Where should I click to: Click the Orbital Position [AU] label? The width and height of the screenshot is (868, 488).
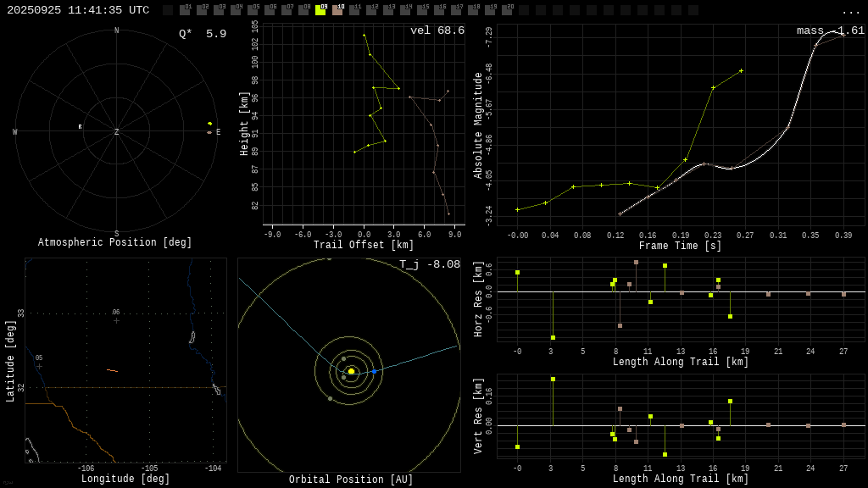tap(351, 480)
